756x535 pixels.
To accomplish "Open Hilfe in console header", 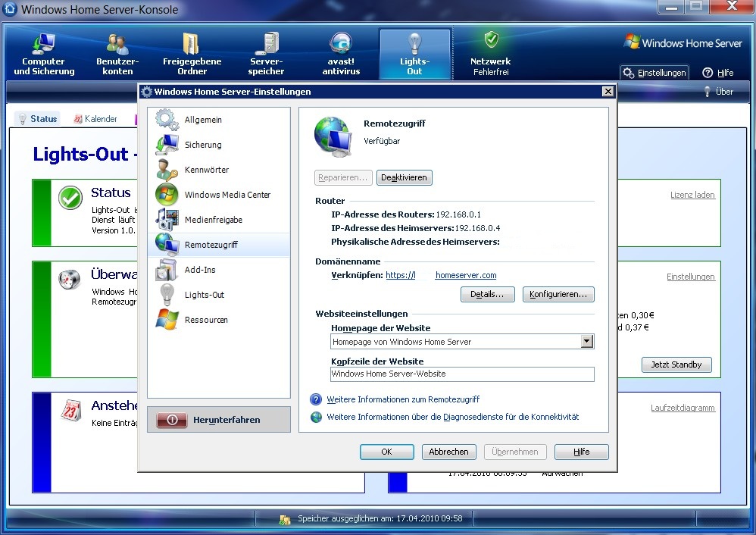I will pos(718,73).
